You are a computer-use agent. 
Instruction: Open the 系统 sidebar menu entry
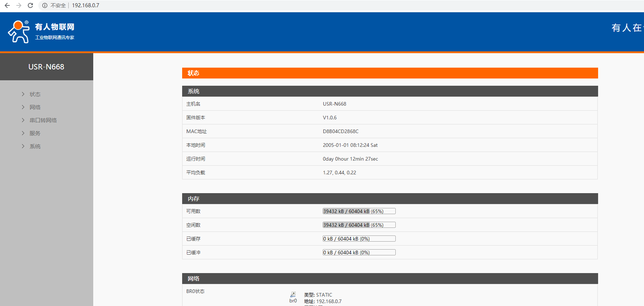35,146
